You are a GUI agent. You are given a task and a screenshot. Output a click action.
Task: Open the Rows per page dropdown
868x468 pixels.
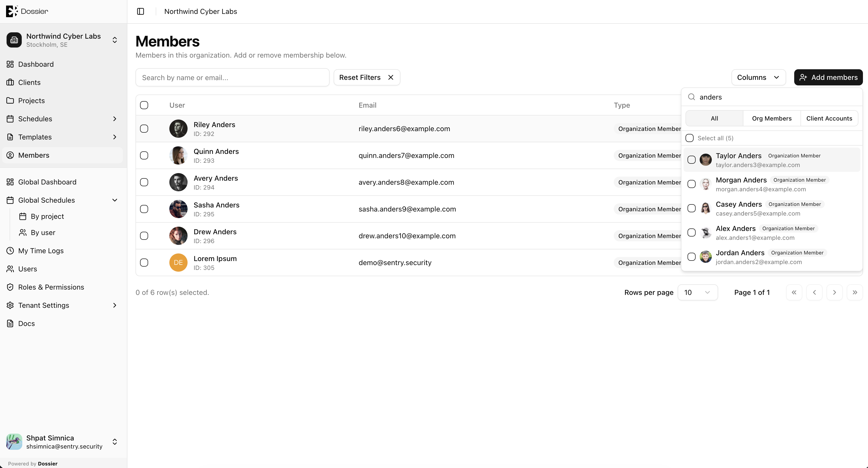coord(697,292)
